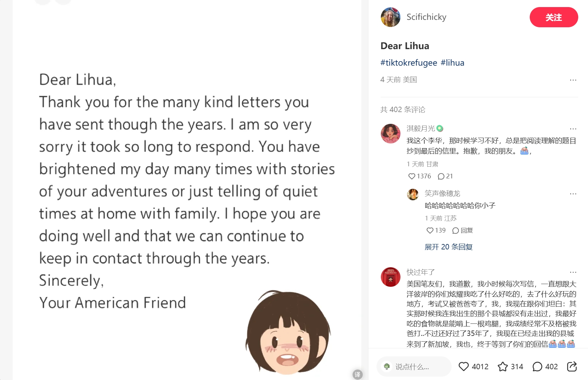
Task: Reply to 笑声像穗龙's comment
Action: (x=463, y=231)
